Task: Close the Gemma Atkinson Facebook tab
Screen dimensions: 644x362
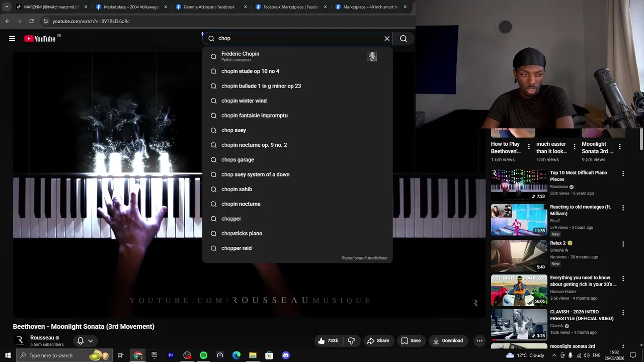Action: pos(246,7)
